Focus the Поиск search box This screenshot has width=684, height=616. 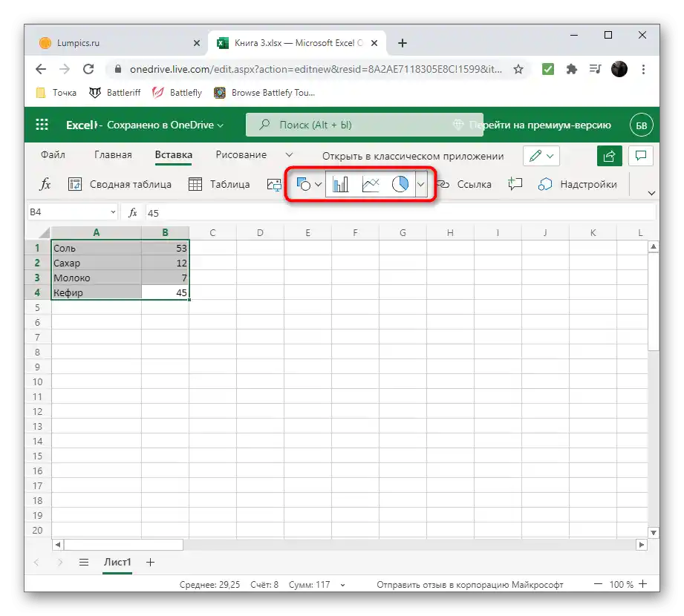click(x=364, y=125)
